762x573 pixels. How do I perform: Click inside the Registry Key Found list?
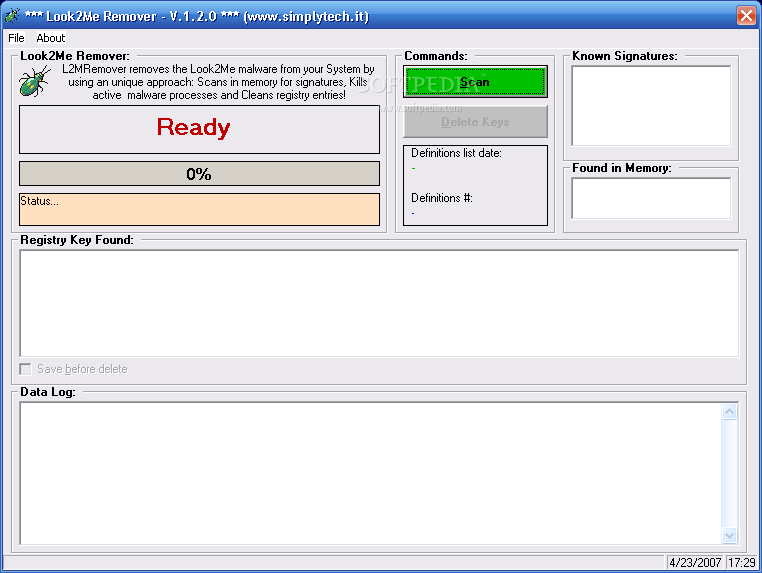click(379, 303)
